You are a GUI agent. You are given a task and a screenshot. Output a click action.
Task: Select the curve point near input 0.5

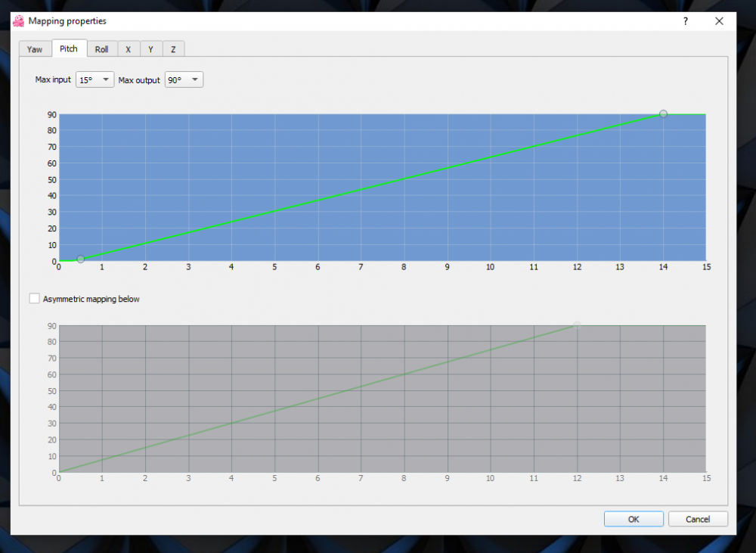(x=81, y=259)
